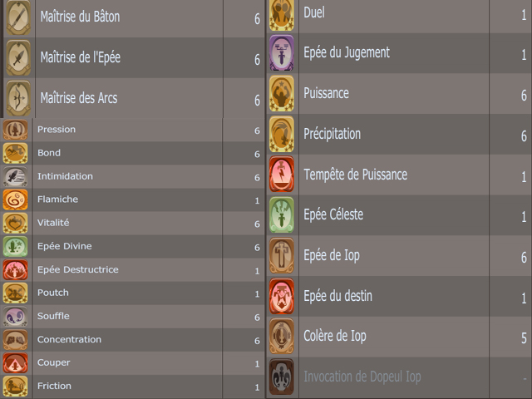The height and width of the screenshot is (399, 532).
Task: Click the red Epée Destructrice spell icon
Action: tap(15, 269)
